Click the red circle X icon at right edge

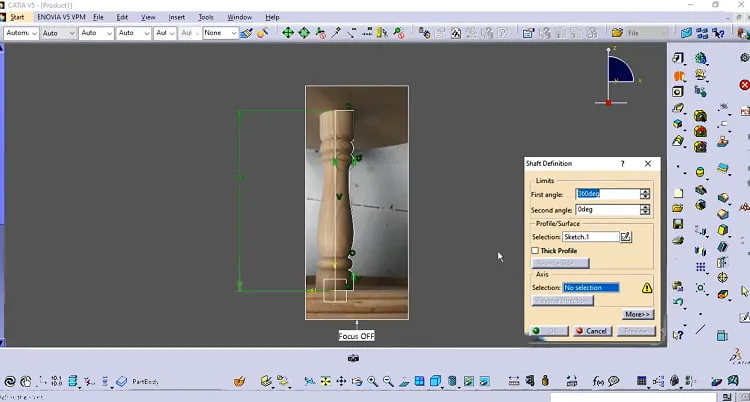pos(744,85)
